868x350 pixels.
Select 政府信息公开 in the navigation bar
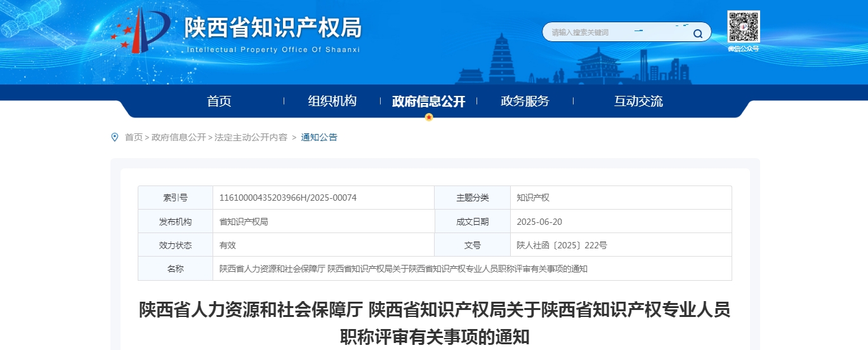[x=429, y=101]
